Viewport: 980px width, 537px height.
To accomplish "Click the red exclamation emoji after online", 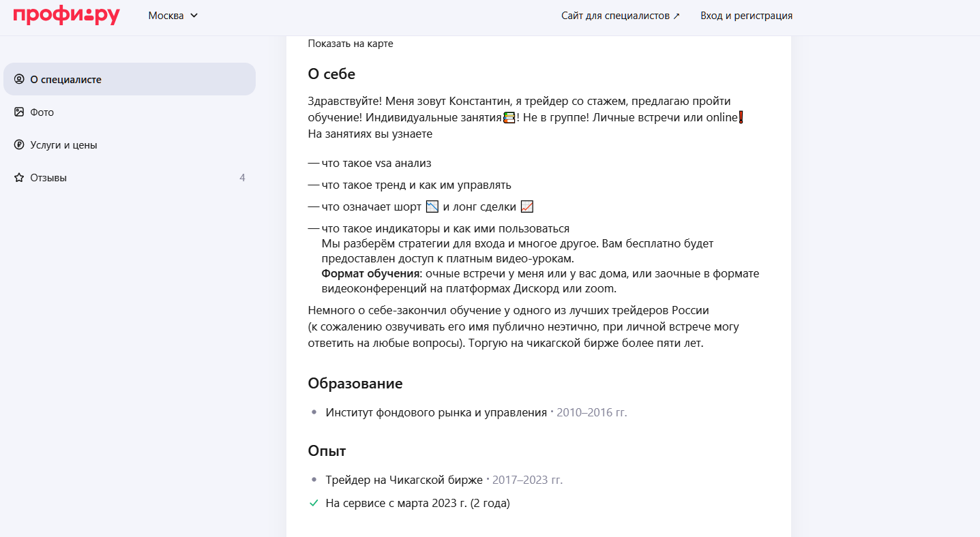I will coord(741,118).
